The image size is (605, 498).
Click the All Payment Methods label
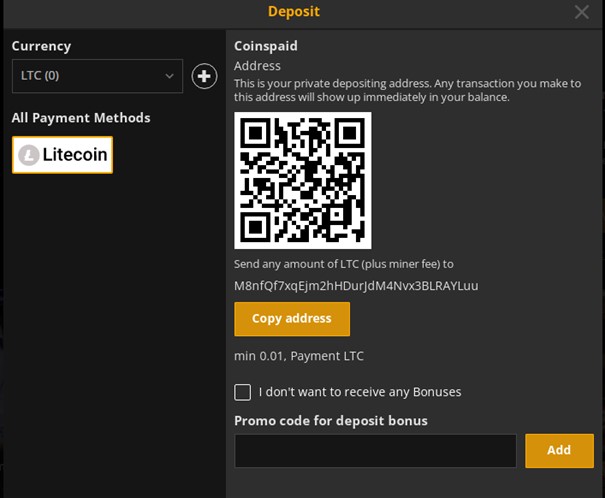coord(81,118)
